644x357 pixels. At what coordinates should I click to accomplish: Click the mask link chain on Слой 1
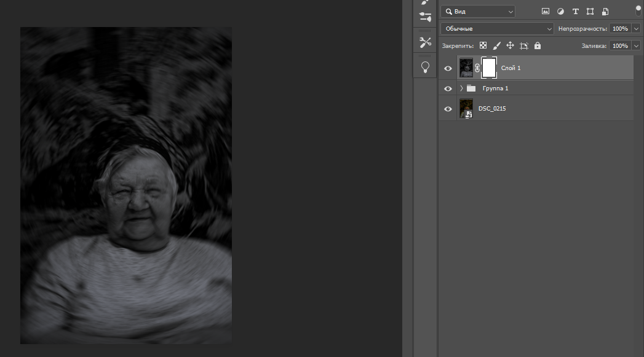[x=477, y=68]
